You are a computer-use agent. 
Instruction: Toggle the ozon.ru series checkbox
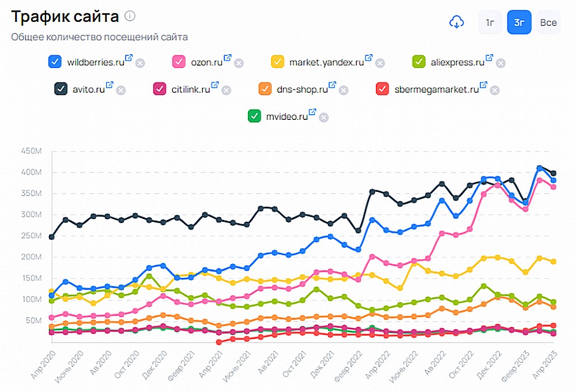pyautogui.click(x=179, y=62)
